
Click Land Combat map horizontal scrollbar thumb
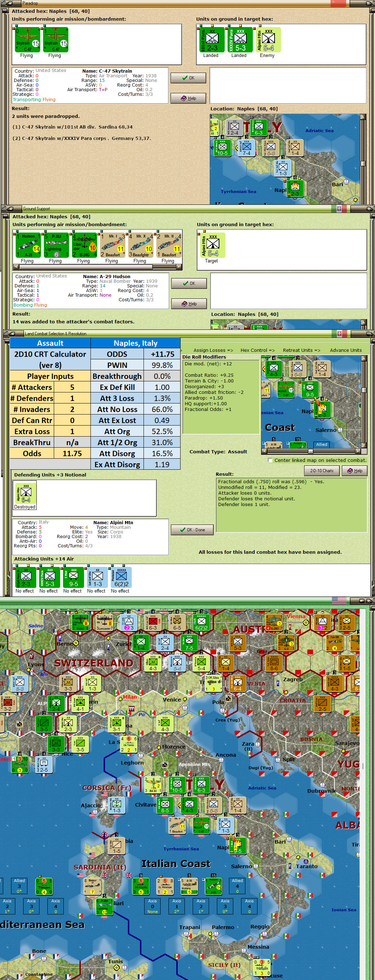coord(311,451)
